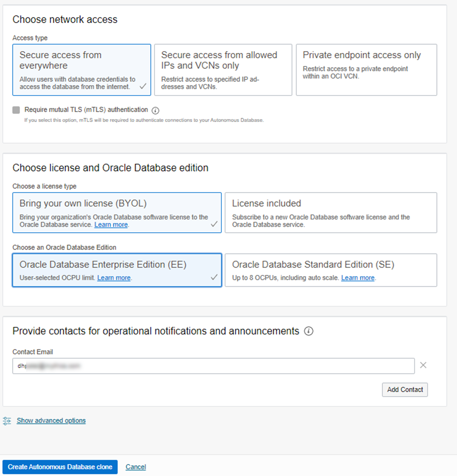Expand Show advanced options
Viewport: 457px width, 476px height.
click(x=51, y=420)
